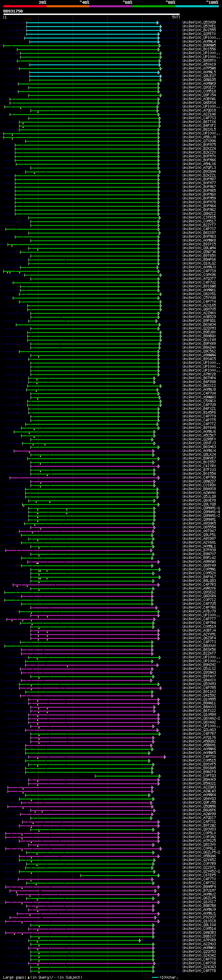
Task: Click label UniRef100_Q8W1D5
Action: pos(199,80)
